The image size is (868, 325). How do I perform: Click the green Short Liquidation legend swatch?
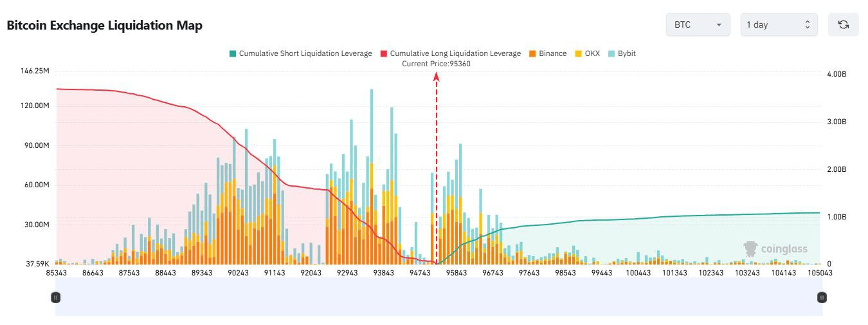click(232, 53)
